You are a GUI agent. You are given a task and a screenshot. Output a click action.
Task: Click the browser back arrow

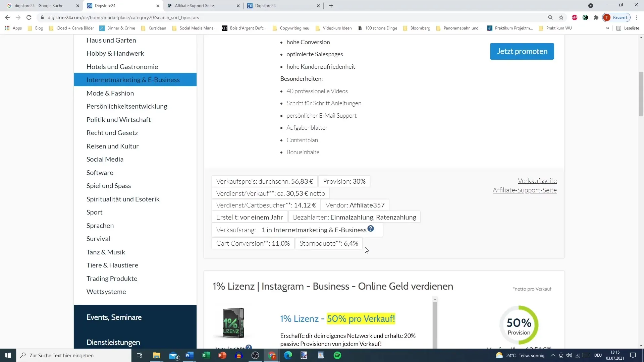coord(7,17)
